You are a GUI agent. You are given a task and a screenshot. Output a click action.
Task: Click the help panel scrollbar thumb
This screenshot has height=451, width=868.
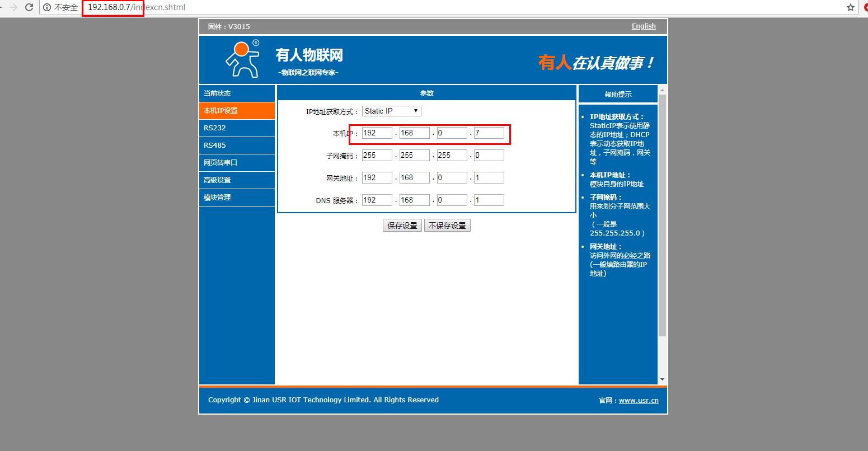click(663, 215)
